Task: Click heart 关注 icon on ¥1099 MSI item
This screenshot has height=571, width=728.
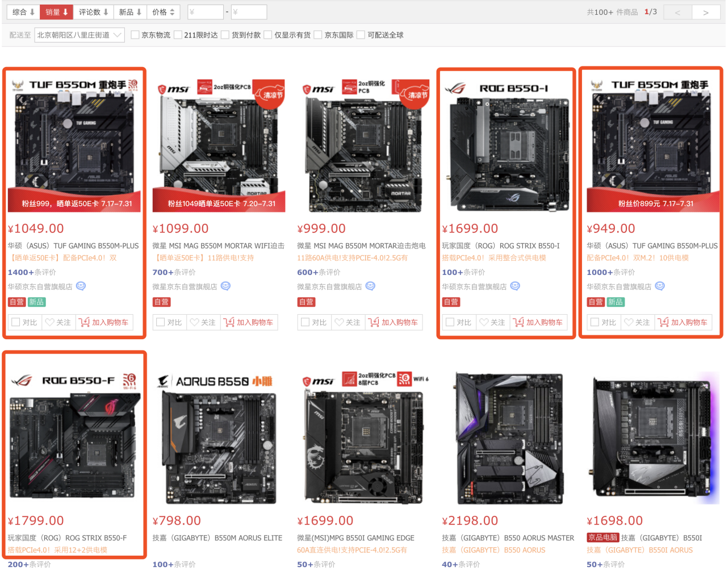Action: 194,322
